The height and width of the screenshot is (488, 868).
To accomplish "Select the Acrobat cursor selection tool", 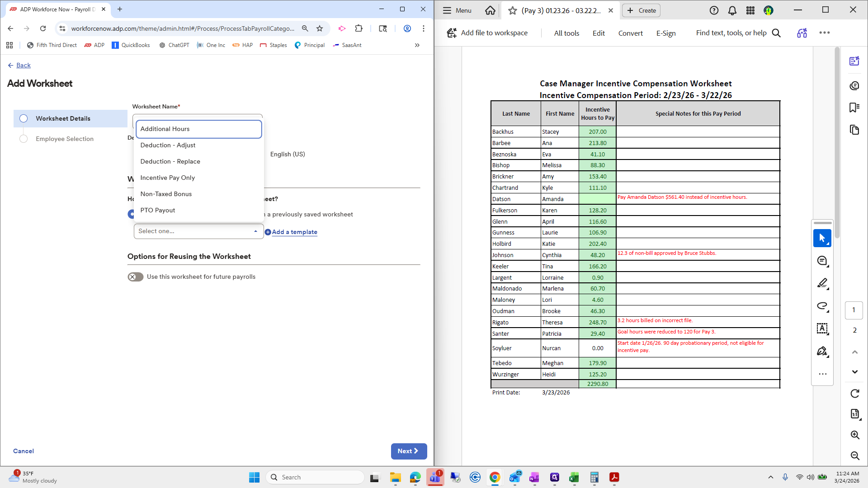I will pos(822,238).
